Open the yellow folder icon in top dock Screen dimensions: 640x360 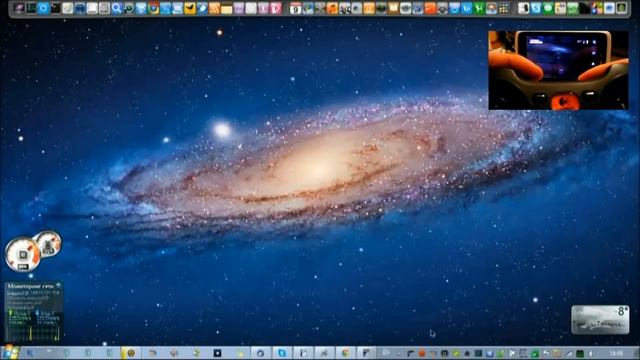[x=227, y=8]
